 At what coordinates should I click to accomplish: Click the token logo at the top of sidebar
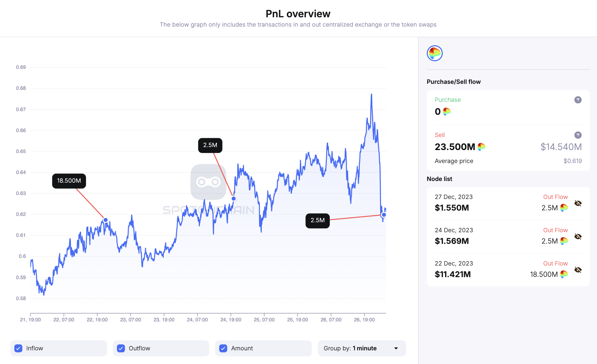[434, 53]
